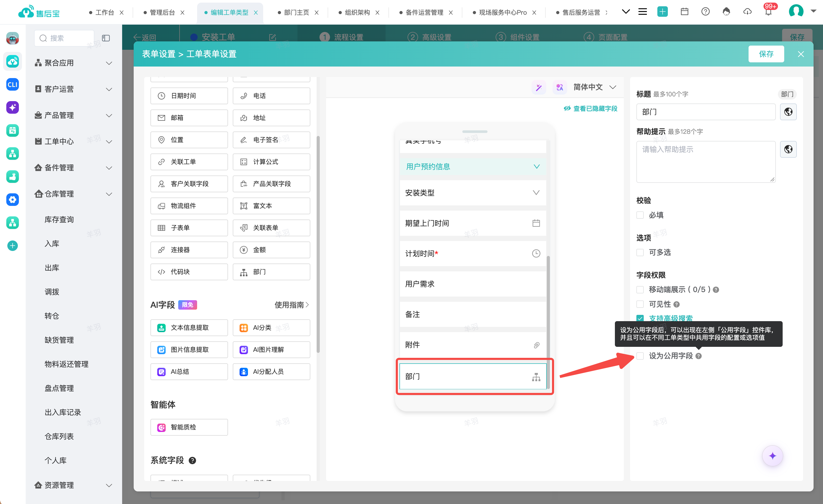This screenshot has width=823, height=504.
Task: Click the help icon beside 设为公用字段
Action: click(x=699, y=356)
